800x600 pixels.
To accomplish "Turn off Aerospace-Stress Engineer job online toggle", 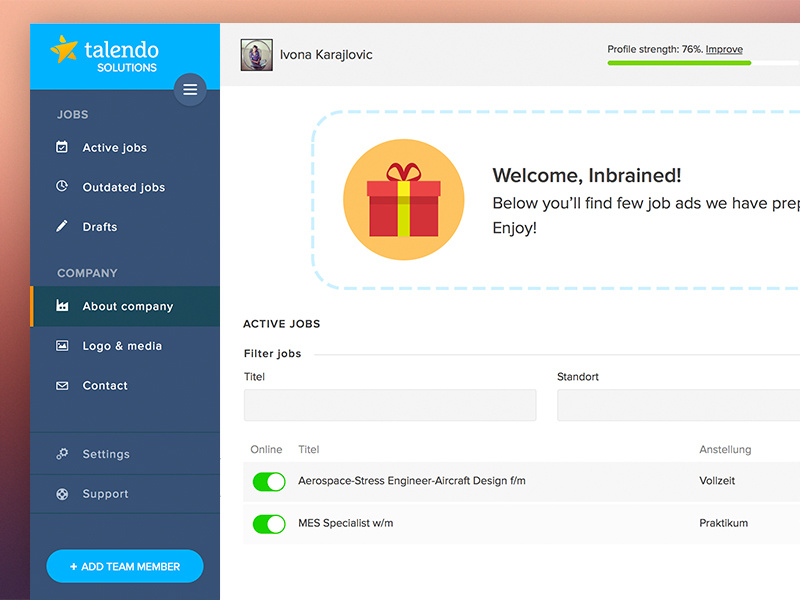I will [x=269, y=481].
